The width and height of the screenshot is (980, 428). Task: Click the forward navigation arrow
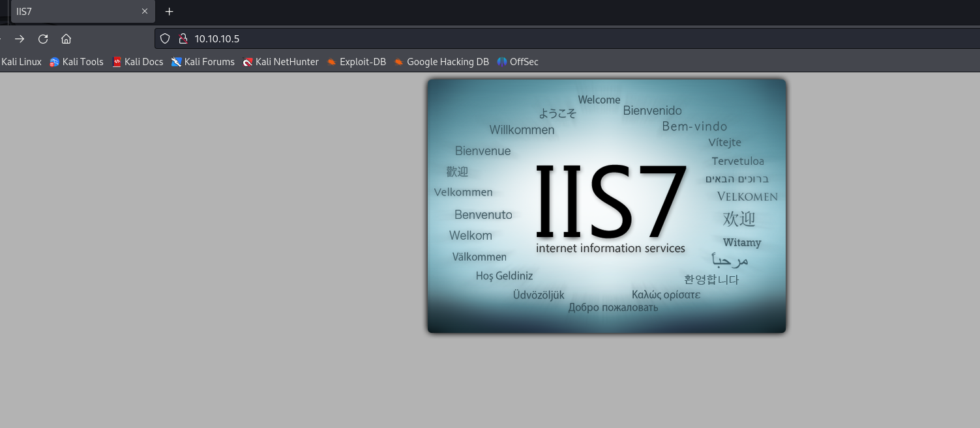[20, 38]
